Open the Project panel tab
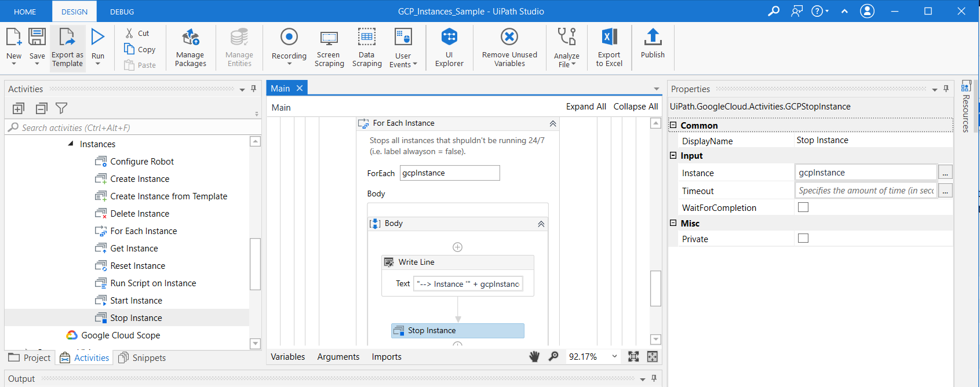Screen dimensions: 980x387 pos(30,357)
